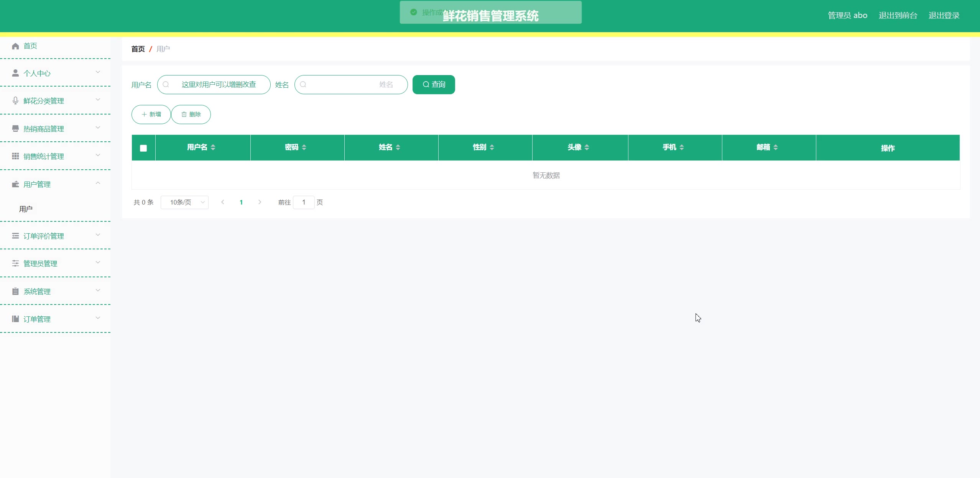The height and width of the screenshot is (478, 980).
Task: Click the person icon beside 个人中心
Action: 15,73
